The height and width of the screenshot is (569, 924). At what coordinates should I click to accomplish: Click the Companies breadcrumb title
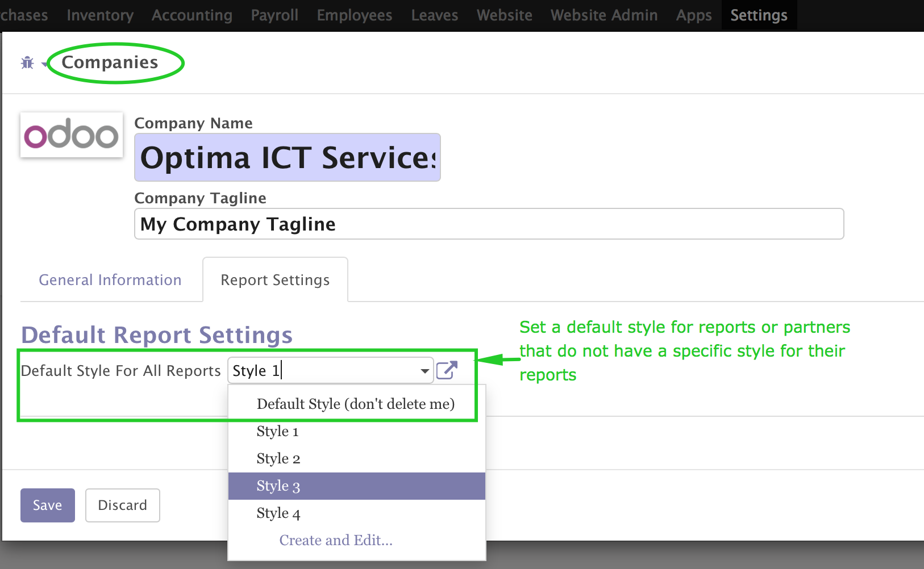(x=110, y=62)
